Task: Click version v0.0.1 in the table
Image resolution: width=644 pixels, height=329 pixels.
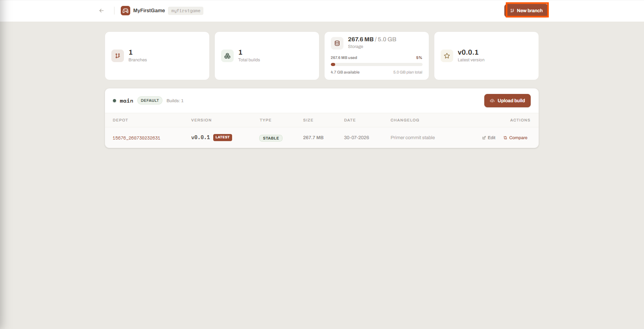Action: pos(201,138)
